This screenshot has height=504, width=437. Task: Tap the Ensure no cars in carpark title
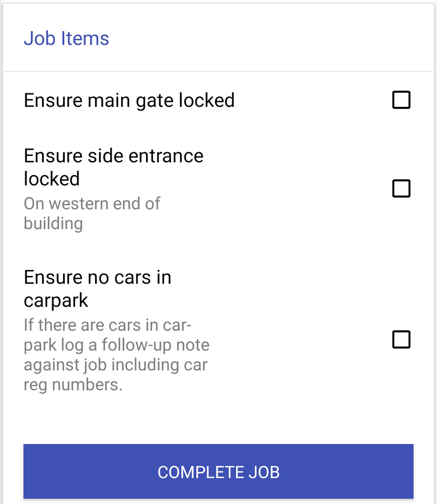click(98, 288)
